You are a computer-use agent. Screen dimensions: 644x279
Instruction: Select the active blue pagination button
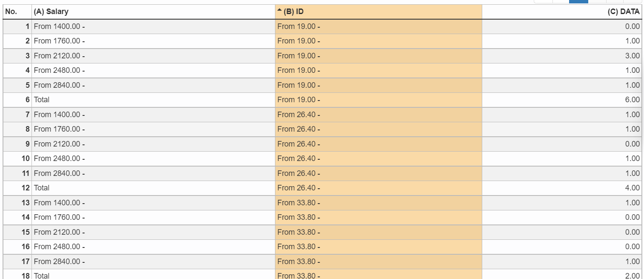coord(578,1)
